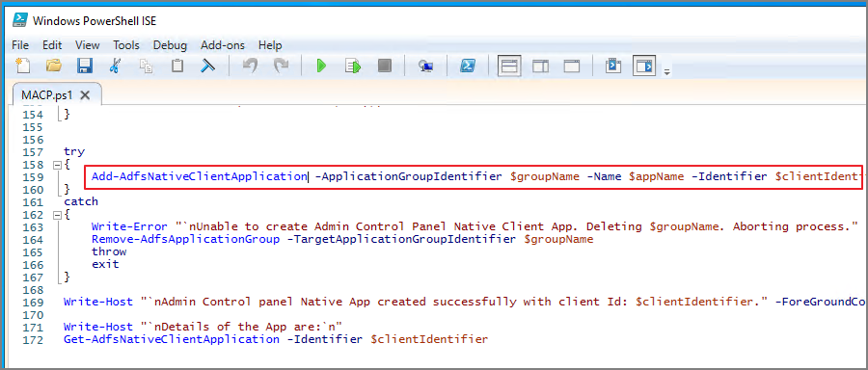Screen dimensions: 868x370
Task: Click the Undo arrow icon
Action: tap(250, 66)
